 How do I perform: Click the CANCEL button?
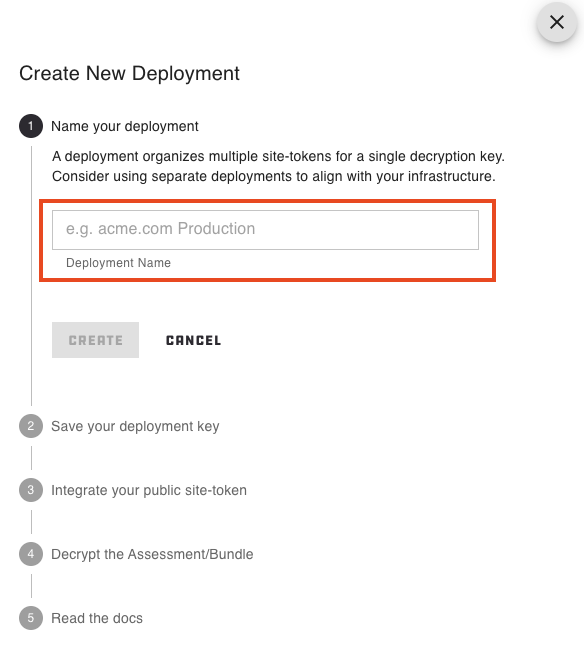(193, 340)
